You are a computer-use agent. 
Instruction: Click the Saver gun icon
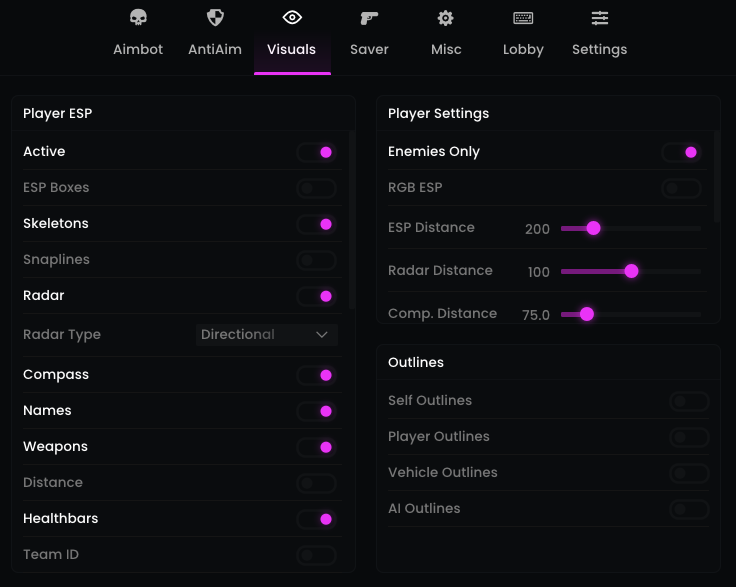369,18
